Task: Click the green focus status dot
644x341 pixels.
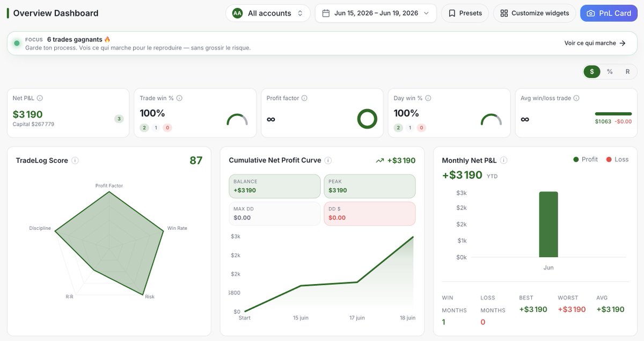Action: click(x=17, y=43)
